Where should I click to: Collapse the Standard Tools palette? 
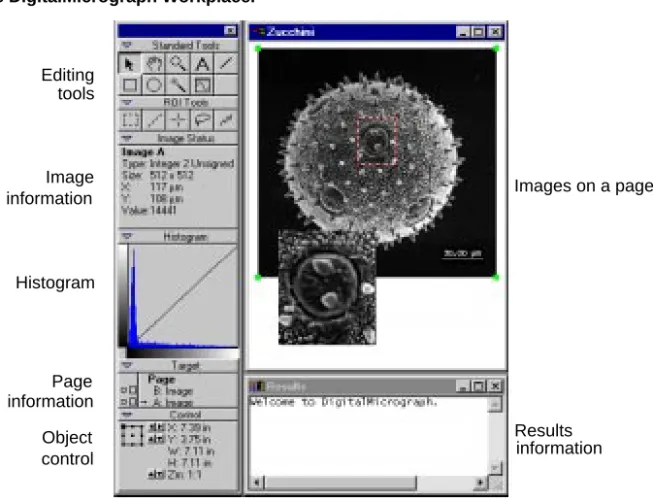tap(127, 45)
